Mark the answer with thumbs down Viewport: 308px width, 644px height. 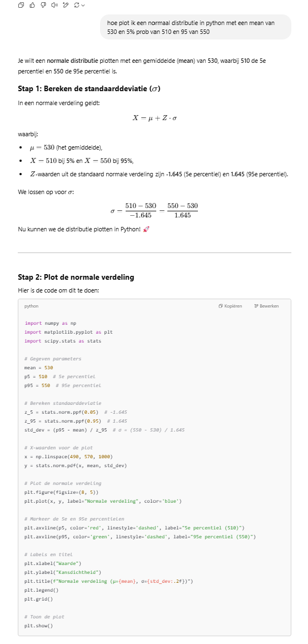click(x=43, y=5)
